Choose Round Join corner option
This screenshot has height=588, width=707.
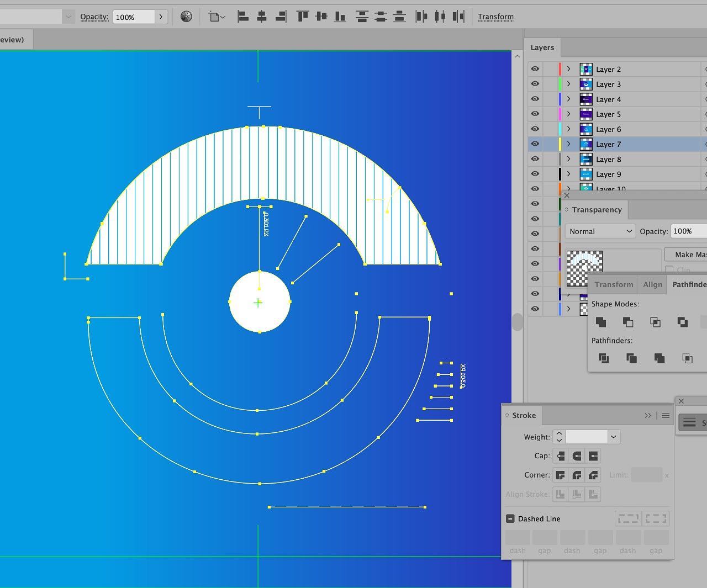pos(577,475)
